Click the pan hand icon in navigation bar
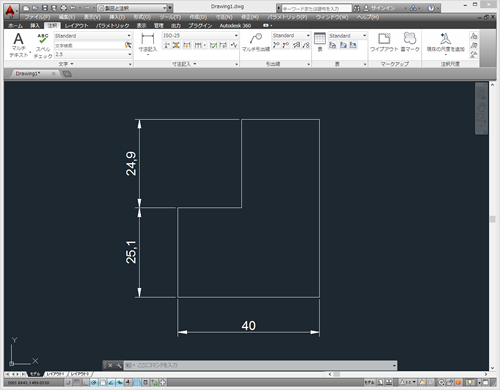Screen dimensions: 500x390 point(481,107)
